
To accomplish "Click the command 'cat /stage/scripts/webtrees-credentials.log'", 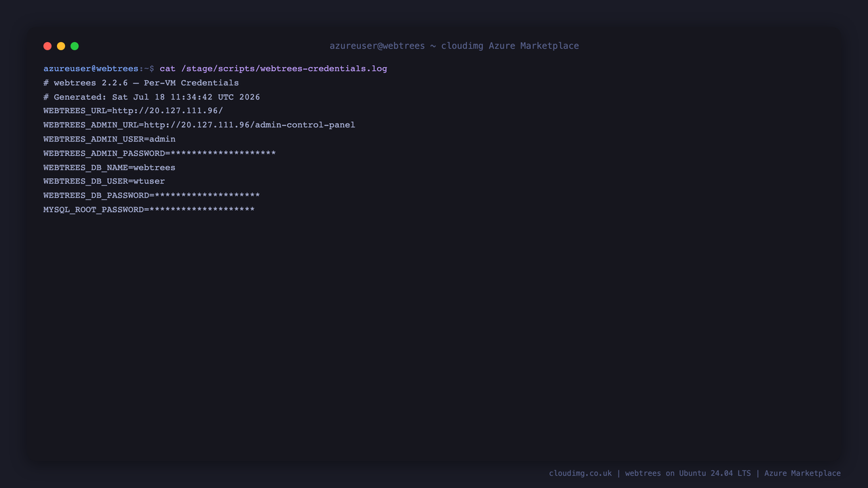I will tap(273, 68).
